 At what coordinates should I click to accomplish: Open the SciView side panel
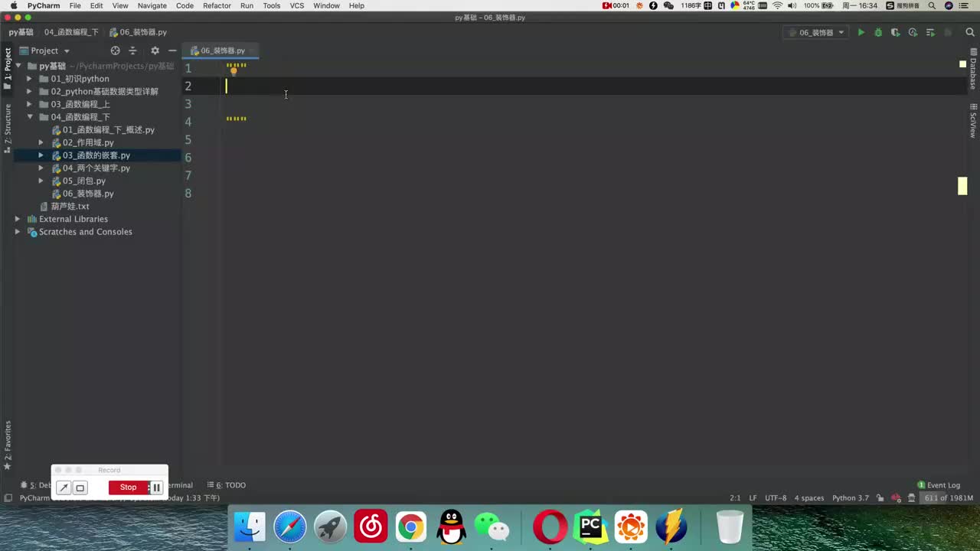coord(973,120)
